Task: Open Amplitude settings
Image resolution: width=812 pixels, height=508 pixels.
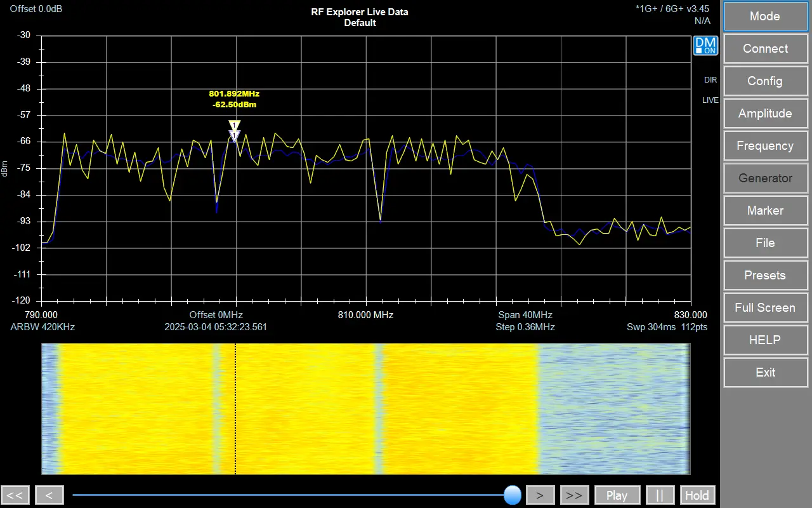Action: (x=764, y=114)
